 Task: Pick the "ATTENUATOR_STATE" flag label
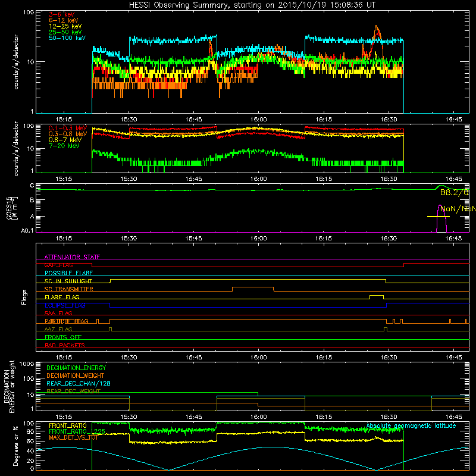point(72,257)
